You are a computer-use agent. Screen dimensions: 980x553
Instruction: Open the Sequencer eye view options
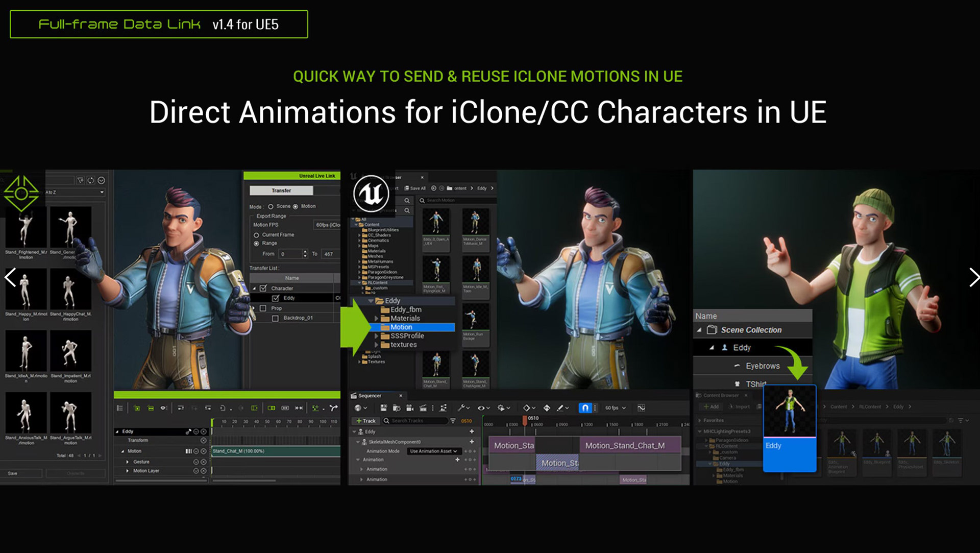pyautogui.click(x=483, y=408)
